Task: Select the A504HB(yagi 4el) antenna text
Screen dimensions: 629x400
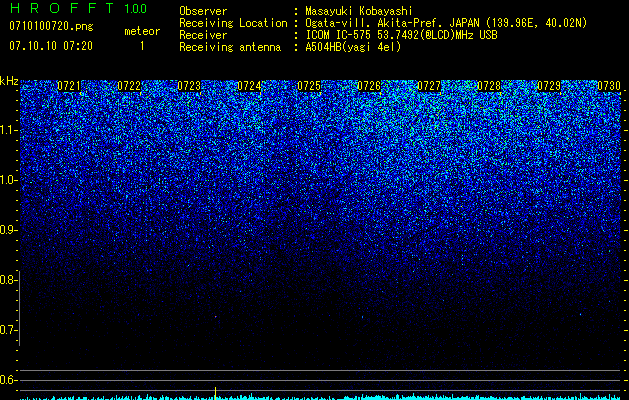Action: [x=353, y=47]
